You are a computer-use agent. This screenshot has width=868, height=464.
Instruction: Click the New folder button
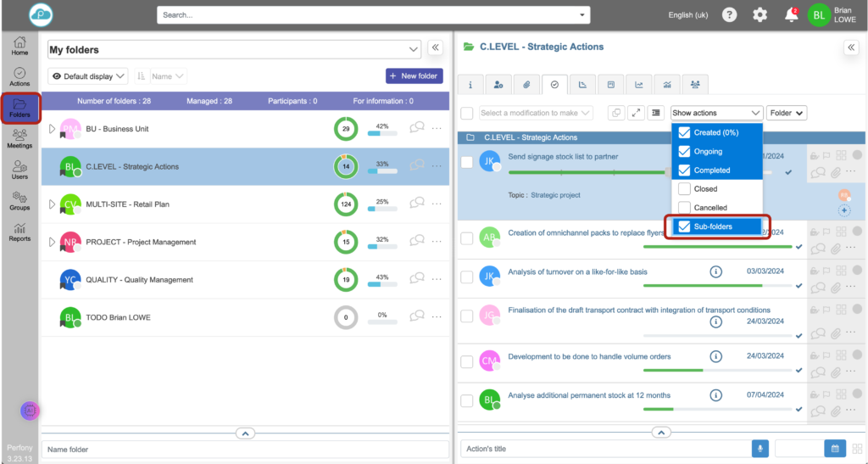coord(414,76)
